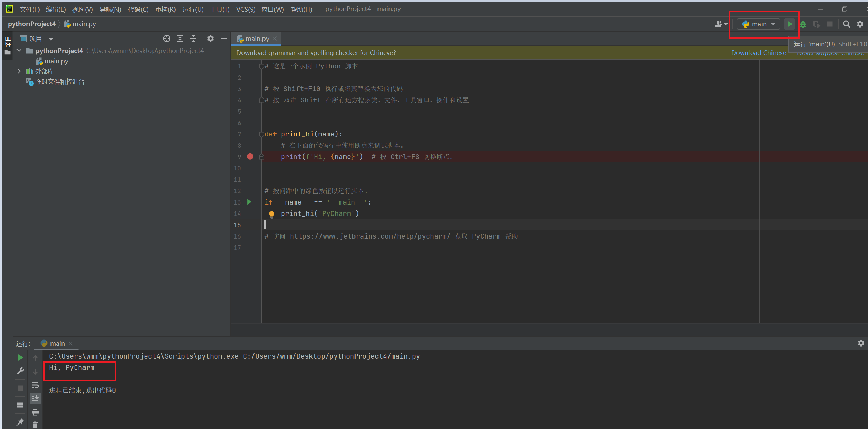Rerun with the Run panel green arrow
The image size is (868, 429).
click(x=20, y=357)
